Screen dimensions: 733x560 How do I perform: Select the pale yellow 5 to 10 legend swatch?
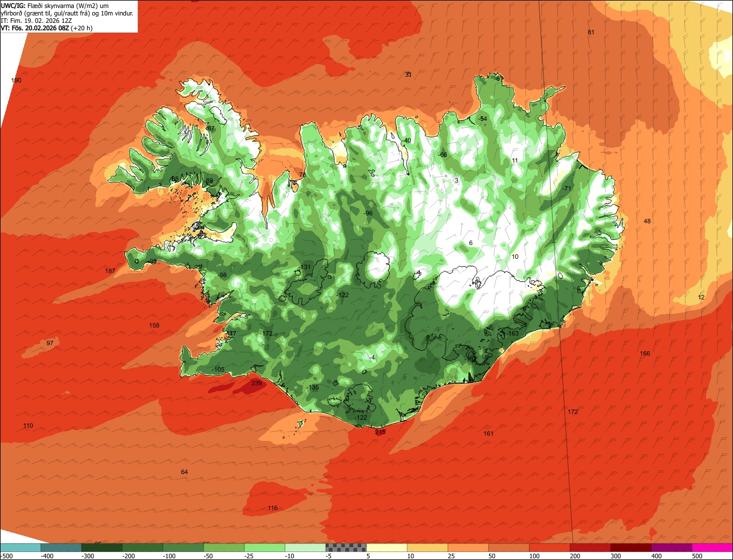pos(387,547)
